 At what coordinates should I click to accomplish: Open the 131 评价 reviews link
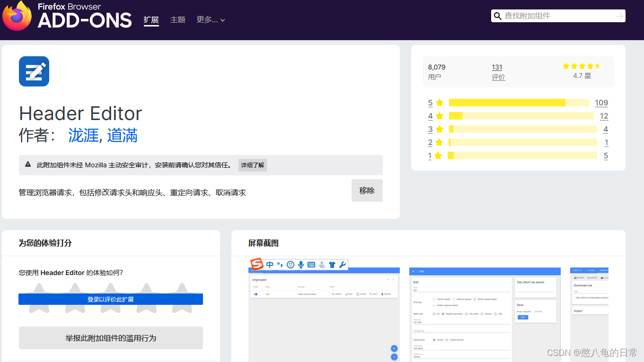click(498, 72)
